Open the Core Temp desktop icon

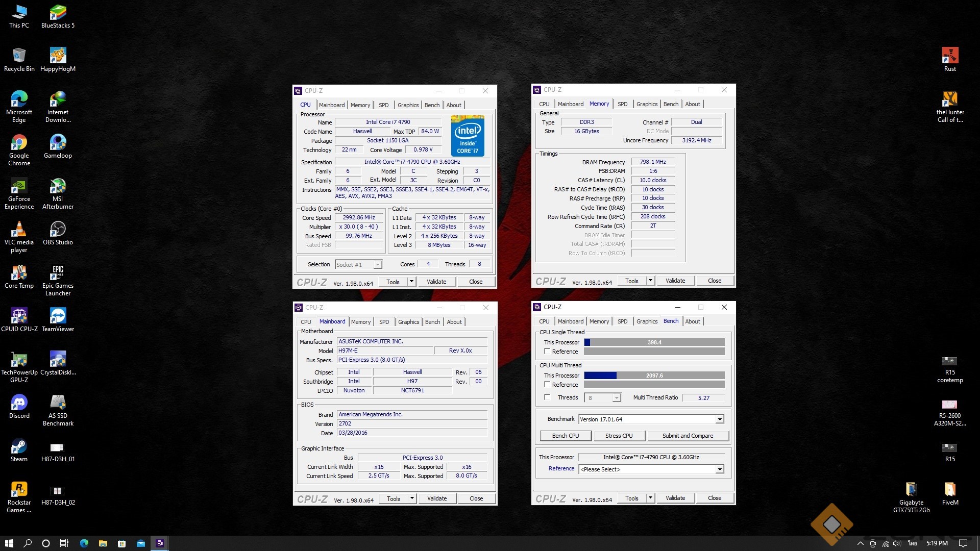19,273
